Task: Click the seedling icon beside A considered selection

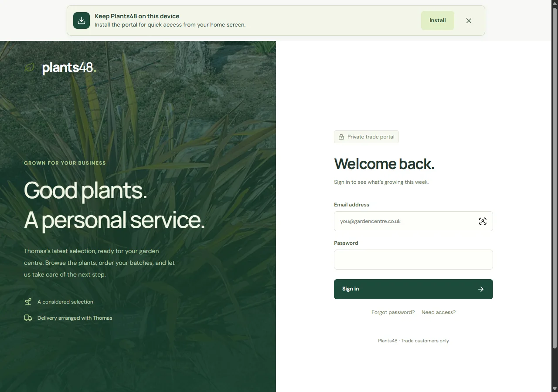Action: tap(28, 302)
